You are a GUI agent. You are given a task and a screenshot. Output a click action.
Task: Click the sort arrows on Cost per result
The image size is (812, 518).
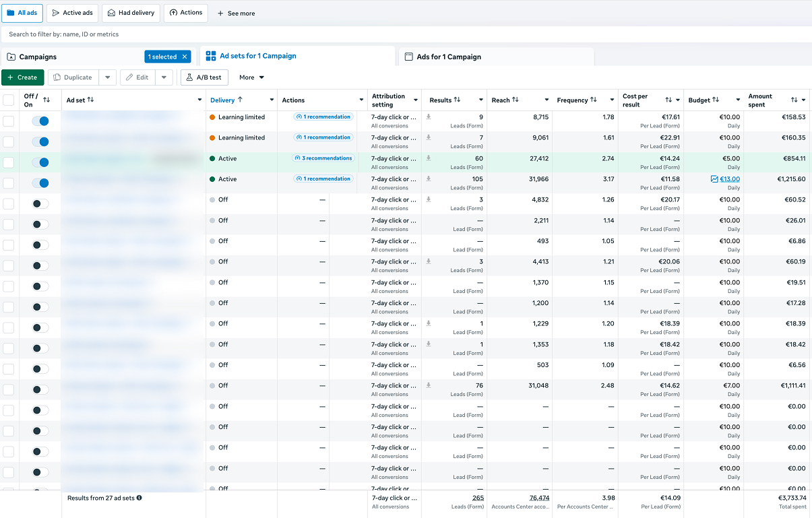tap(668, 100)
